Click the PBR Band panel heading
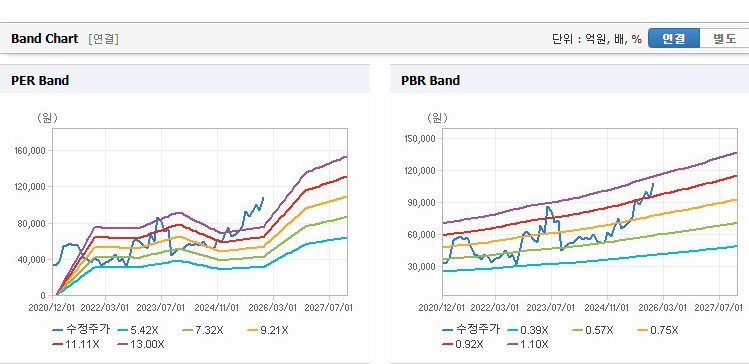The height and width of the screenshot is (364, 749). [x=431, y=81]
